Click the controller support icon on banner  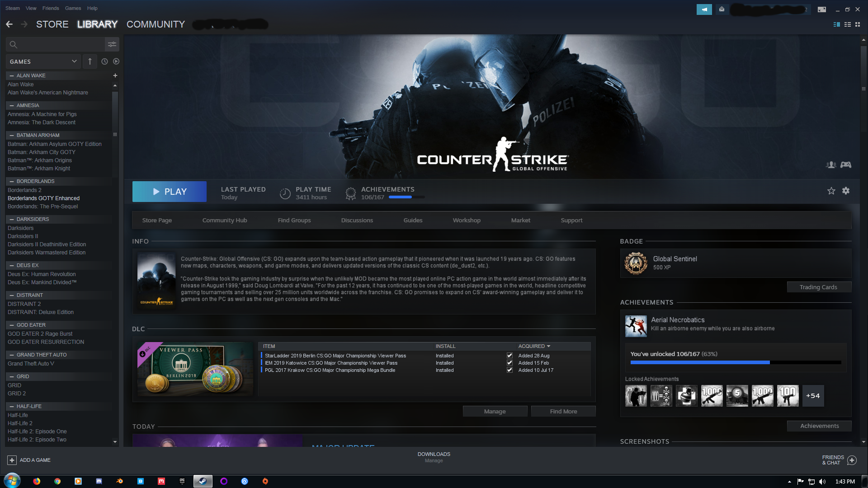coord(846,165)
